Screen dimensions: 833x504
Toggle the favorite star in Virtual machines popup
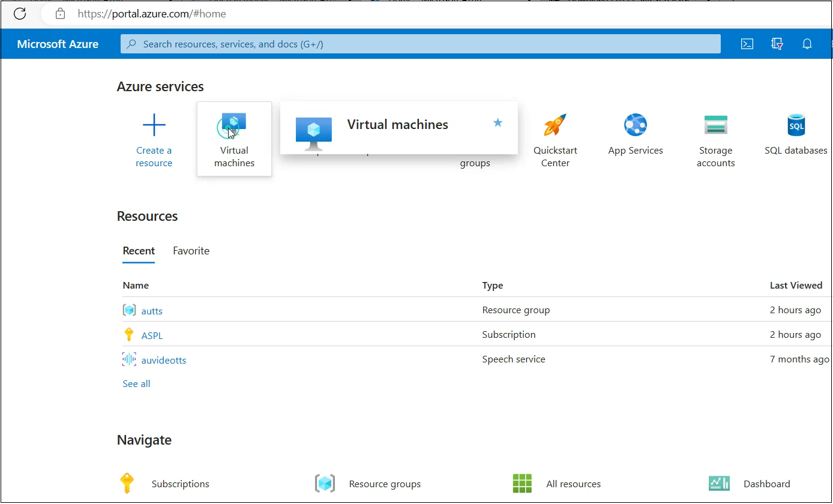[498, 123]
